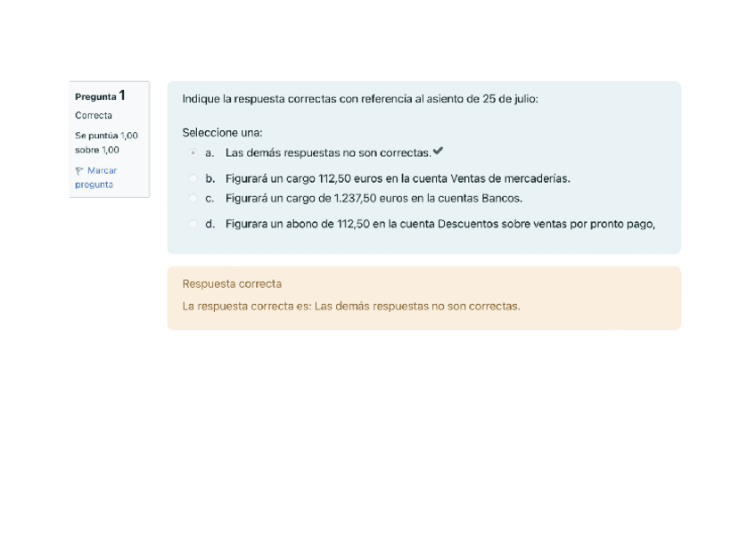Click answer text mentioning cargo de 1.237,50 euros
The width and height of the screenshot is (756, 535).
374,199
